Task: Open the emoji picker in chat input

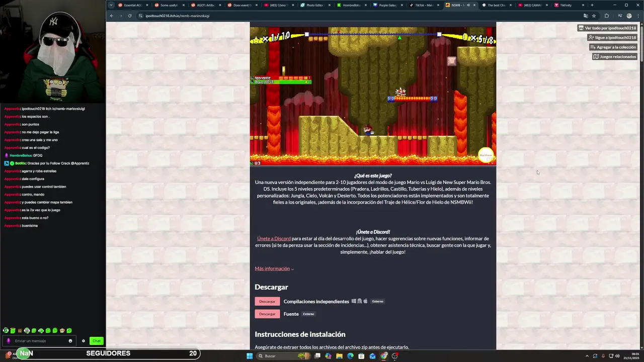Action: pos(70,341)
